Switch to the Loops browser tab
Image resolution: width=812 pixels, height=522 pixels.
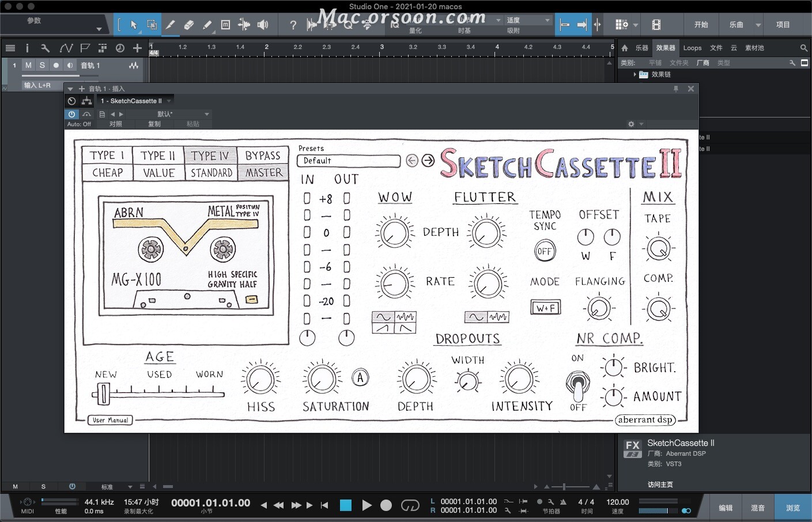(x=692, y=48)
